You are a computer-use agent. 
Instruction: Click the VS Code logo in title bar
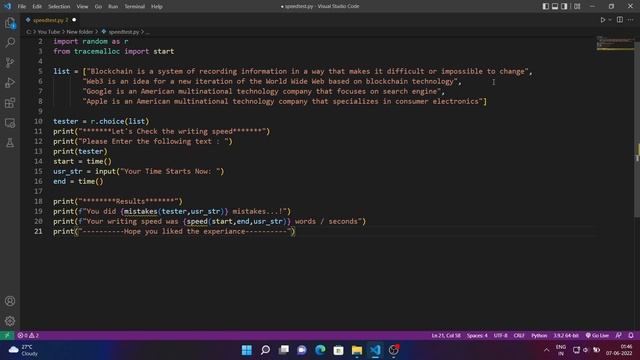pos(7,6)
